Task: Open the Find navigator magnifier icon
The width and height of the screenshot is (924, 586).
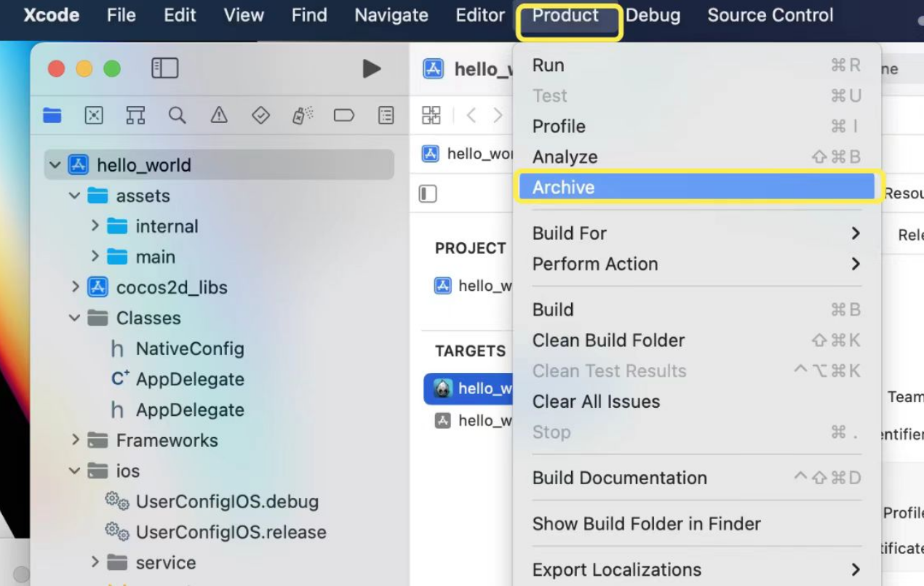Action: pos(177,115)
